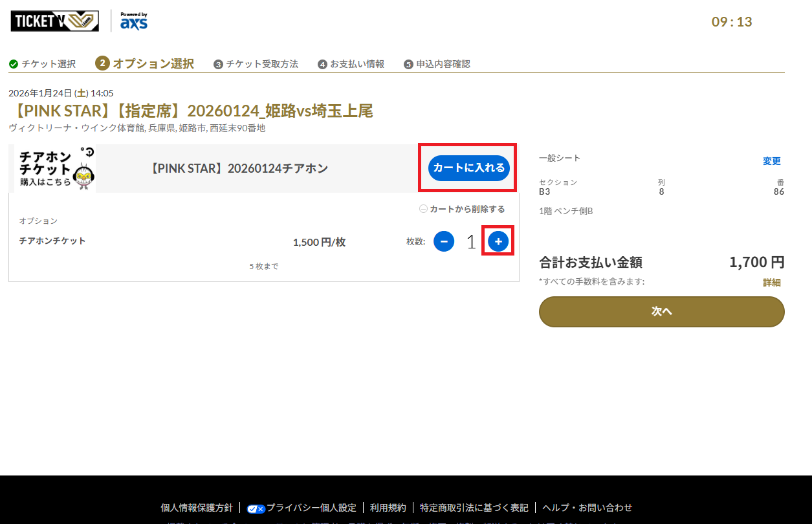Decrease ticket quantity with minus button
This screenshot has height=524, width=812.
pyautogui.click(x=444, y=241)
